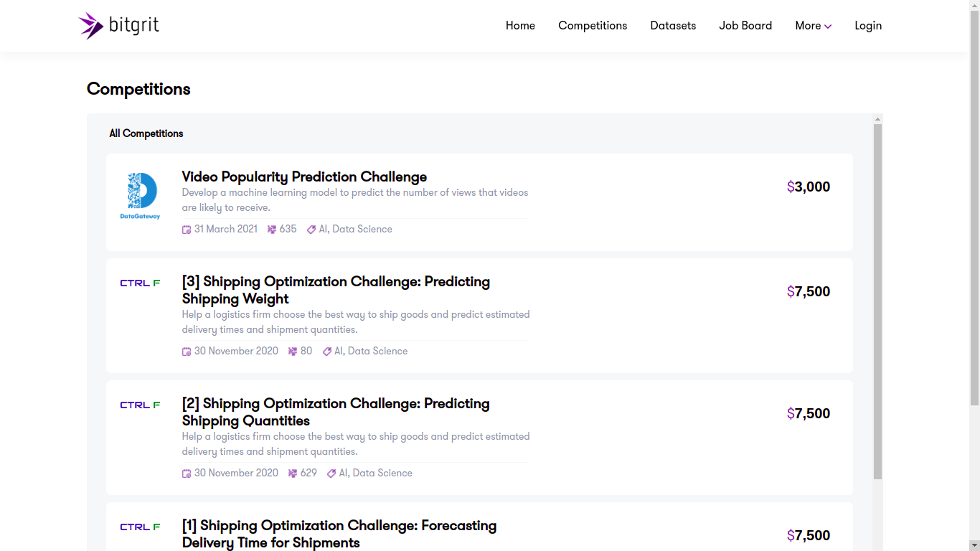Click the competitions list scrollbar thumb
Screen dimensions: 980x551
[877, 301]
